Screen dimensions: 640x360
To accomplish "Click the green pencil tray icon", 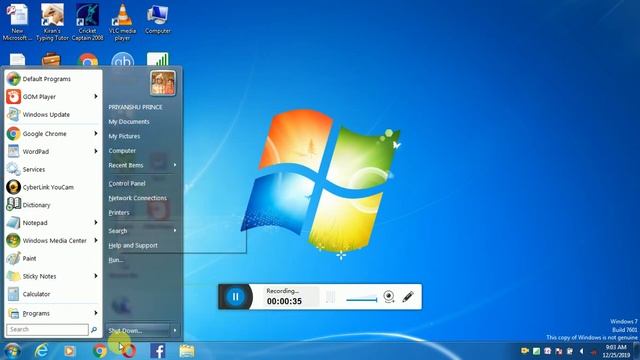I will click(x=536, y=351).
